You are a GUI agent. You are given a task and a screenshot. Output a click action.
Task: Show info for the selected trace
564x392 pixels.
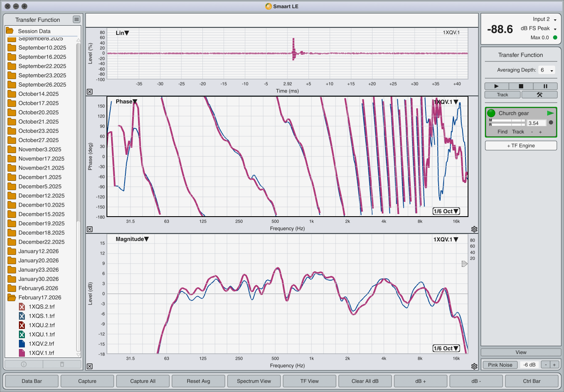[24, 364]
